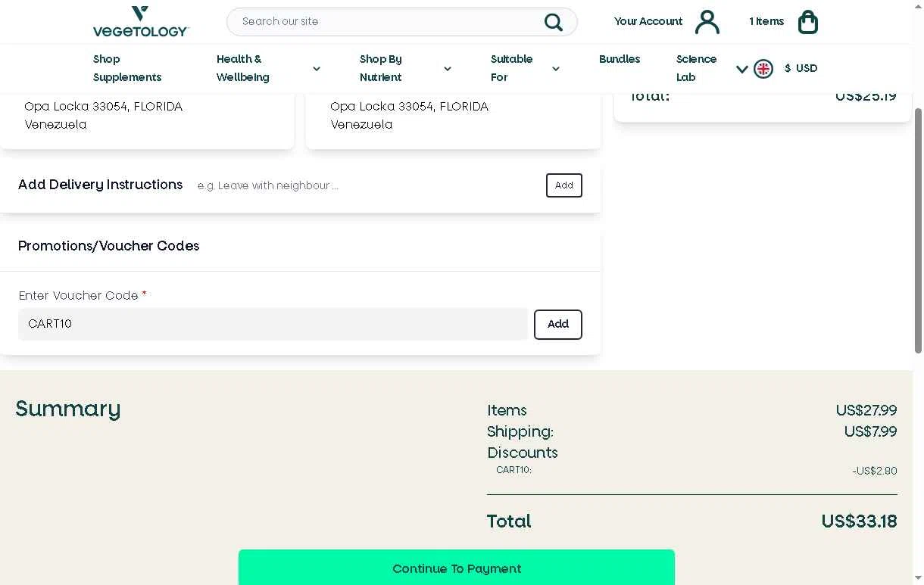
Task: Open Your Account link
Action: tap(648, 21)
